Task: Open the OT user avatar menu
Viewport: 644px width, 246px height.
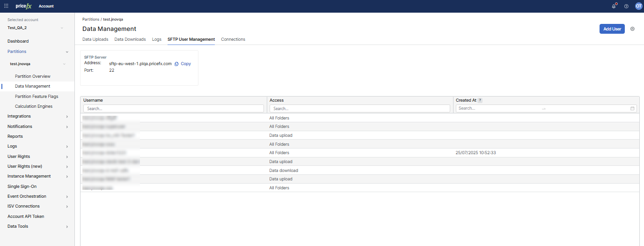Action: click(638, 6)
